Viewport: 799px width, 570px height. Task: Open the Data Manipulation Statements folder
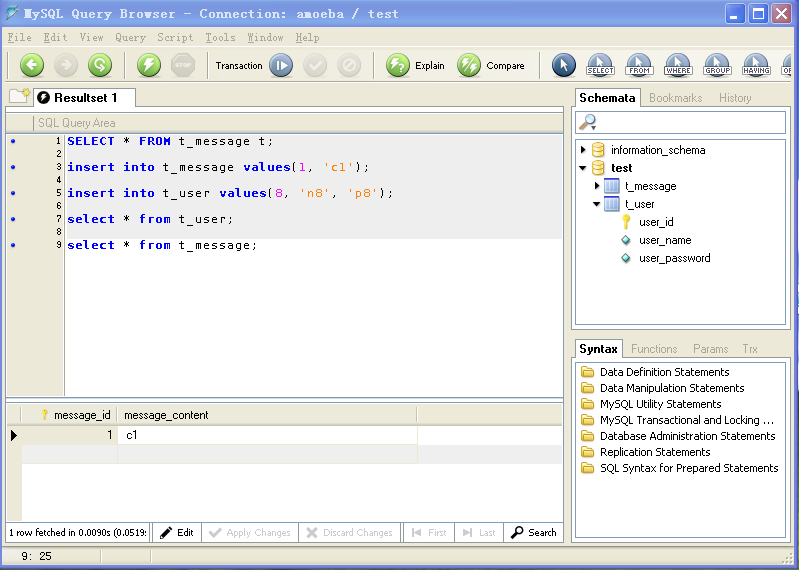tap(662, 388)
